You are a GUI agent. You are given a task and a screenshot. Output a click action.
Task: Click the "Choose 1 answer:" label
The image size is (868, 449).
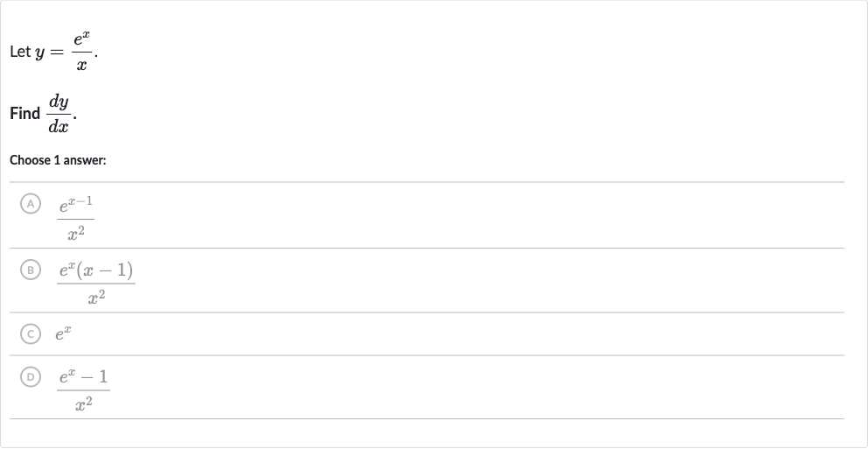pos(58,160)
